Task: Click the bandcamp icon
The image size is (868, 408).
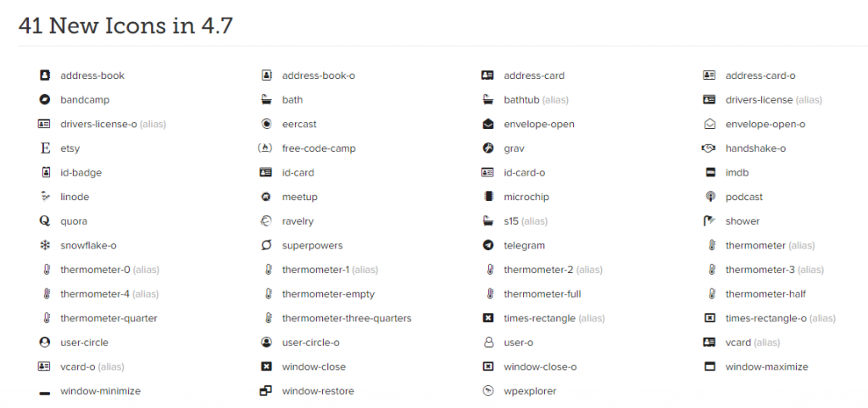Action: click(45, 99)
